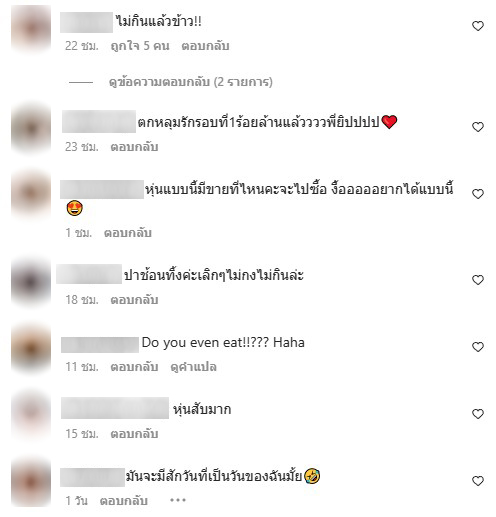496x517 pixels.
Task: Reply to the 15 ชม. 'หุ่นสับมาก' comment
Action: 134,434
